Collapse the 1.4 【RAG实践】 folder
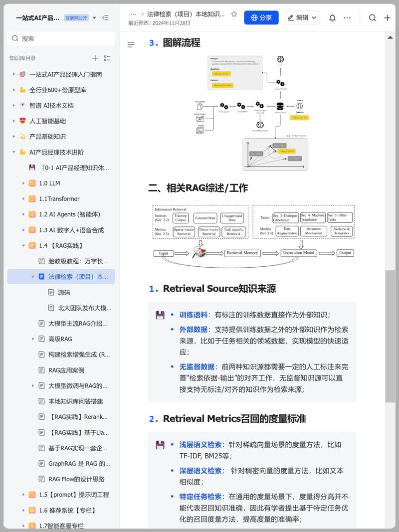 pos(23,246)
